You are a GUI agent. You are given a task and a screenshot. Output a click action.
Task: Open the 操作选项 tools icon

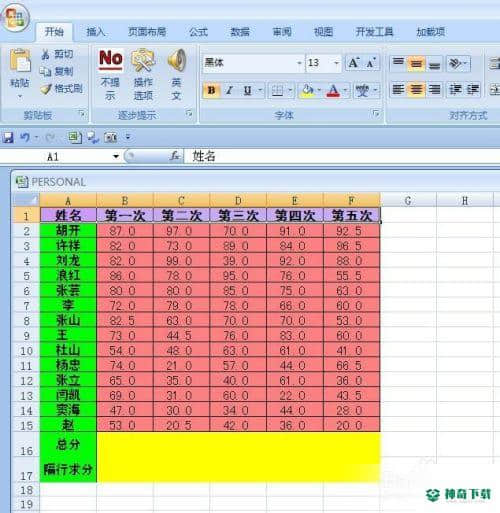pyautogui.click(x=143, y=60)
